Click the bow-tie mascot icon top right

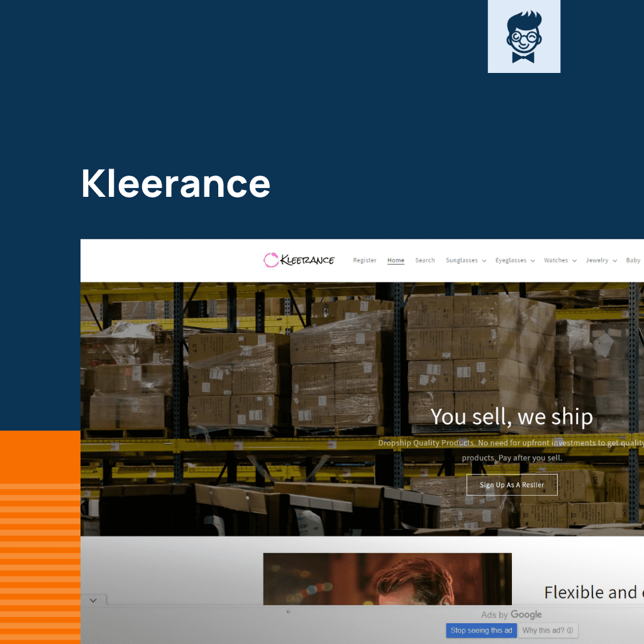click(524, 36)
